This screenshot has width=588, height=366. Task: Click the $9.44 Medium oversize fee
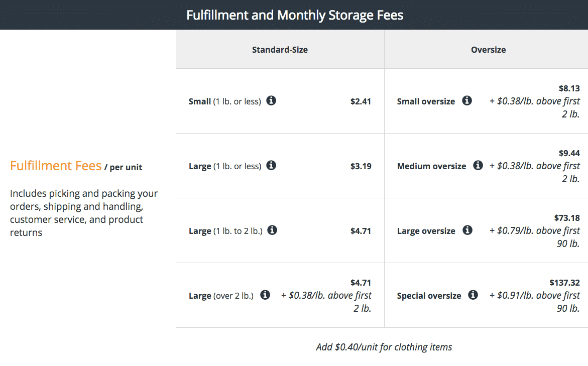(x=569, y=153)
